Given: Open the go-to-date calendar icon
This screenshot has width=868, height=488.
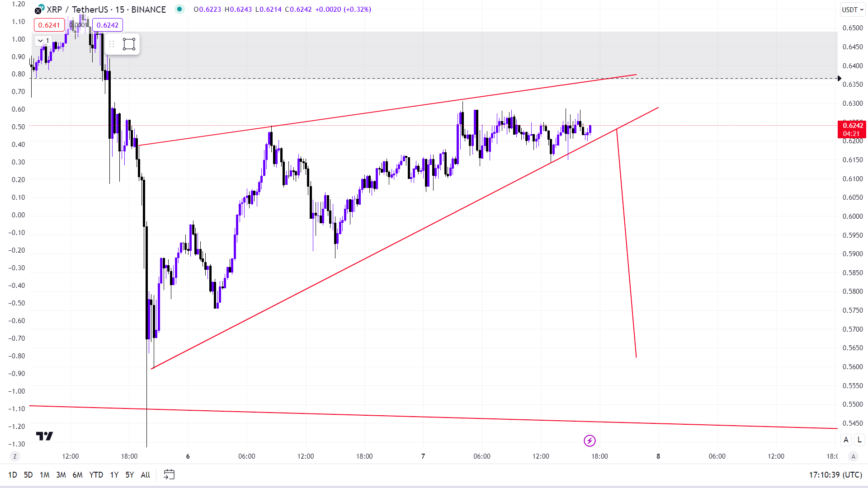Looking at the screenshot, I should point(169,474).
